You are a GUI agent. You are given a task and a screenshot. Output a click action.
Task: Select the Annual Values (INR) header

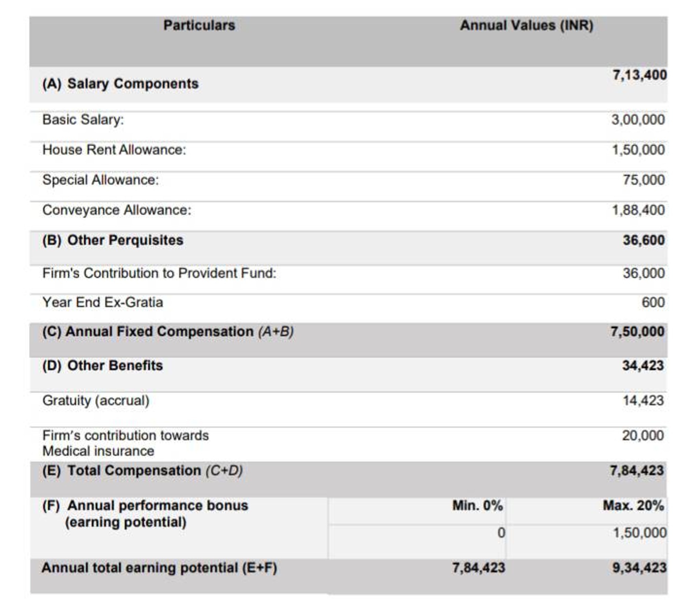tap(526, 26)
